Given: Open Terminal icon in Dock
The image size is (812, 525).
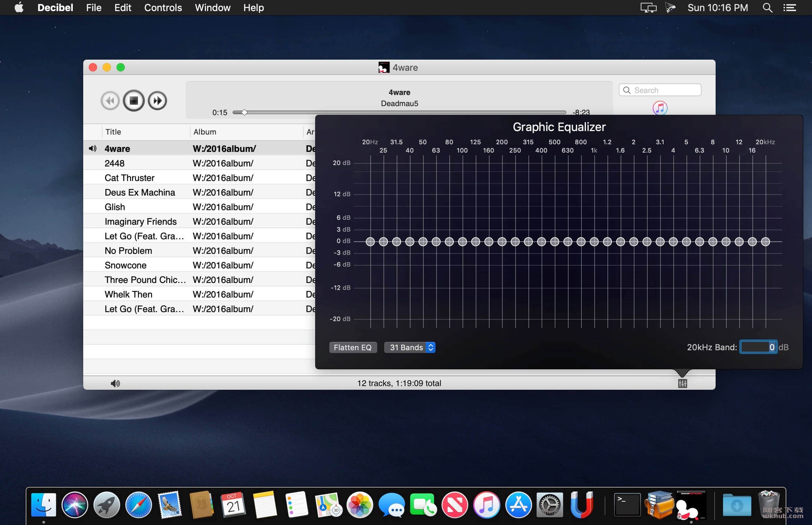Looking at the screenshot, I should pyautogui.click(x=627, y=505).
